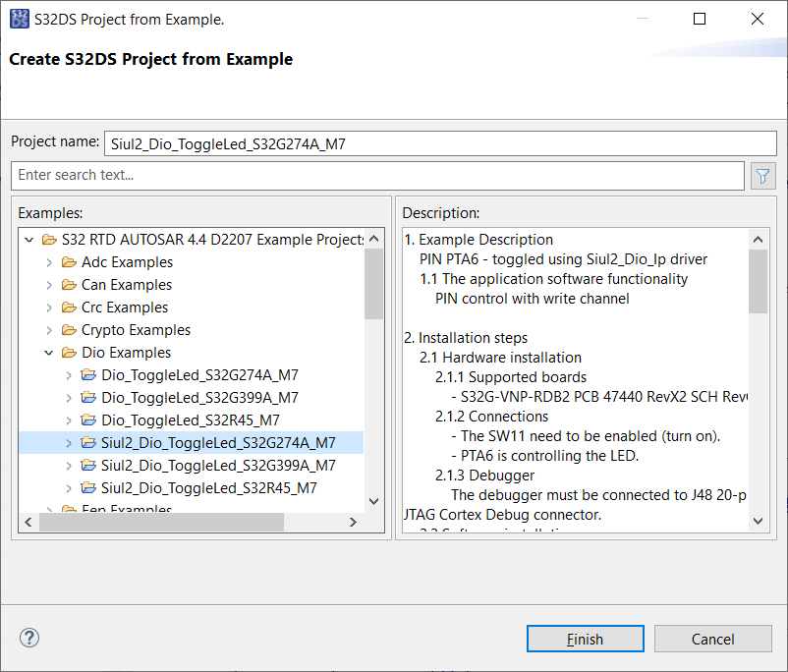Expand the Siul2_Dio_ToggleLed_S32G399A_M7 entry
Viewport: 788px width, 672px height.
pos(67,466)
